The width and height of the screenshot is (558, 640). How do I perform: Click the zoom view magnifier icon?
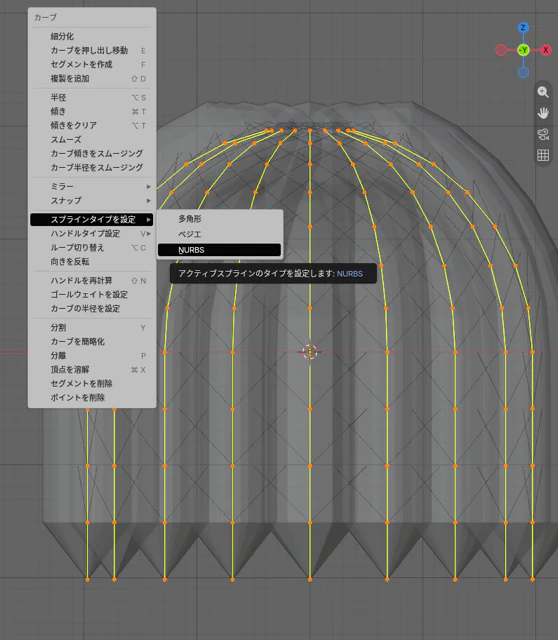pos(543,92)
